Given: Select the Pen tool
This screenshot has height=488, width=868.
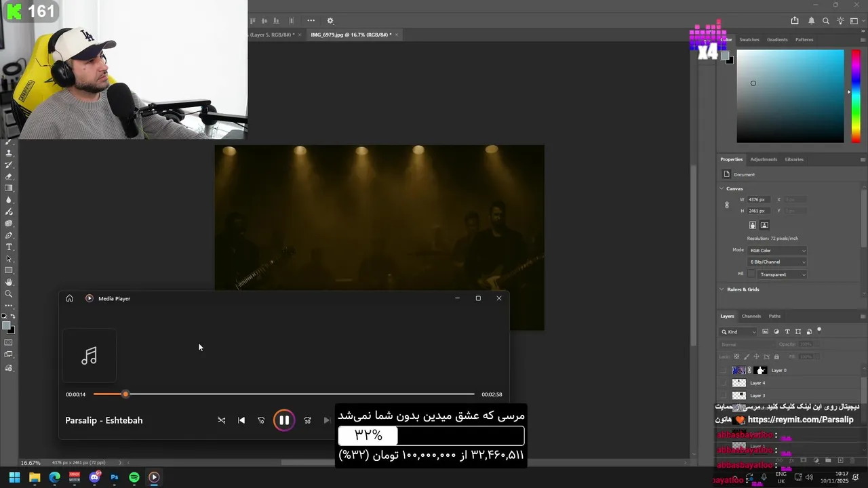Looking at the screenshot, I should point(9,235).
